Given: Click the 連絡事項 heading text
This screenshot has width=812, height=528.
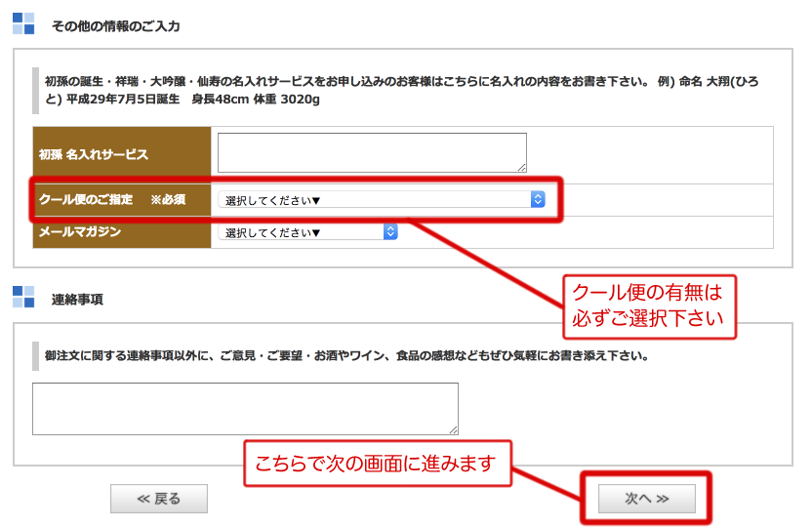Looking at the screenshot, I should [77, 300].
